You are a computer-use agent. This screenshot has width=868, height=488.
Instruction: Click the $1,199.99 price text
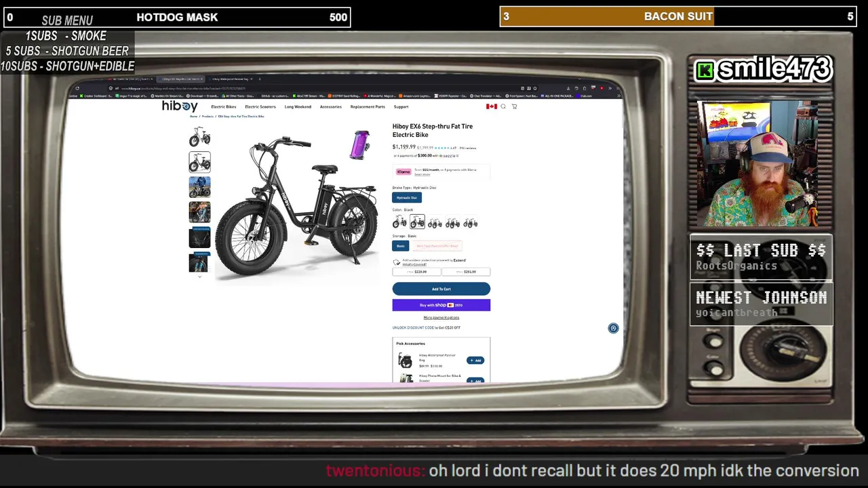pyautogui.click(x=404, y=147)
